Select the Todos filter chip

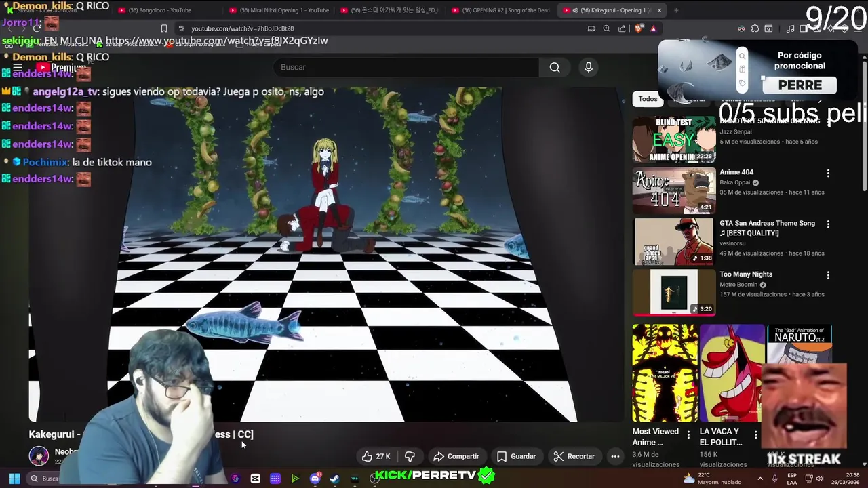coord(648,99)
